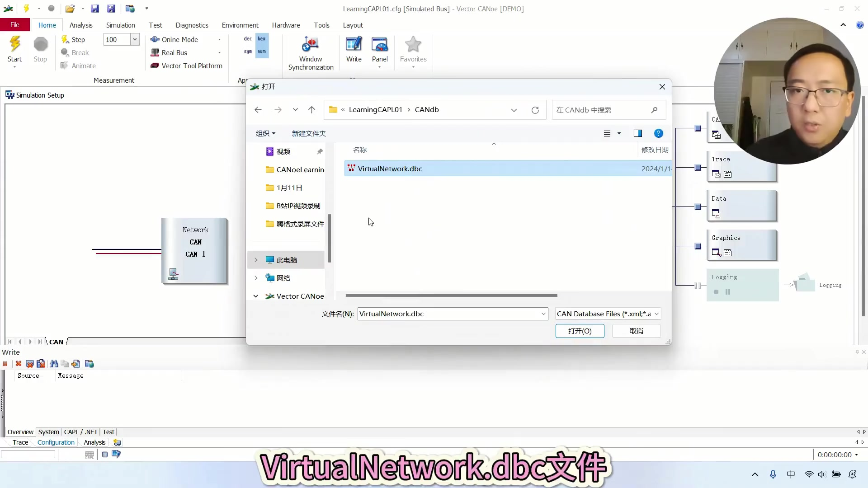This screenshot has width=868, height=488.
Task: Toggle sym symbolic display mode
Action: coord(248,52)
